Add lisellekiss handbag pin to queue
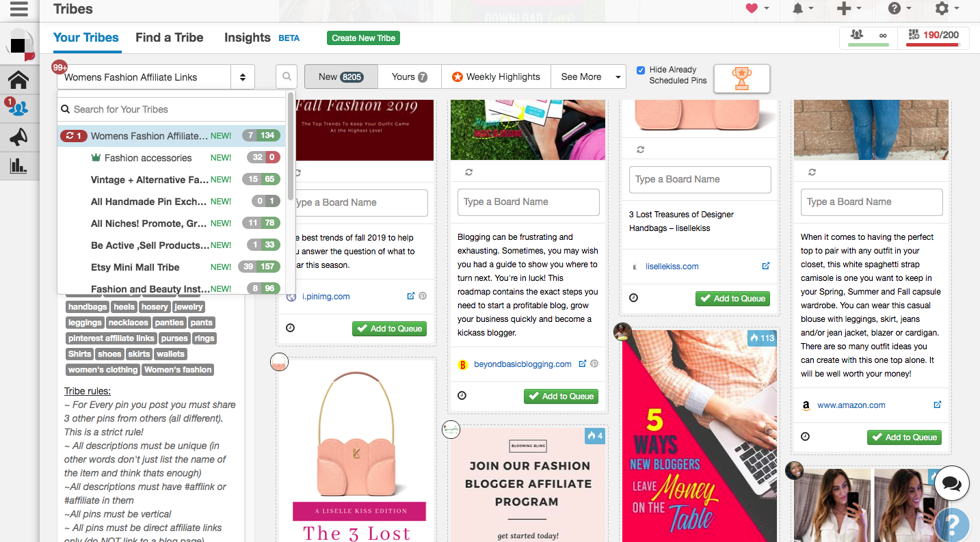This screenshot has height=542, width=980. click(x=732, y=299)
